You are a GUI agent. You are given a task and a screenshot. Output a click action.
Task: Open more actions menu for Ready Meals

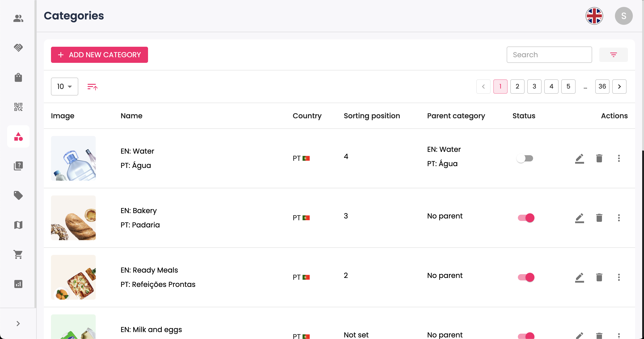619,277
